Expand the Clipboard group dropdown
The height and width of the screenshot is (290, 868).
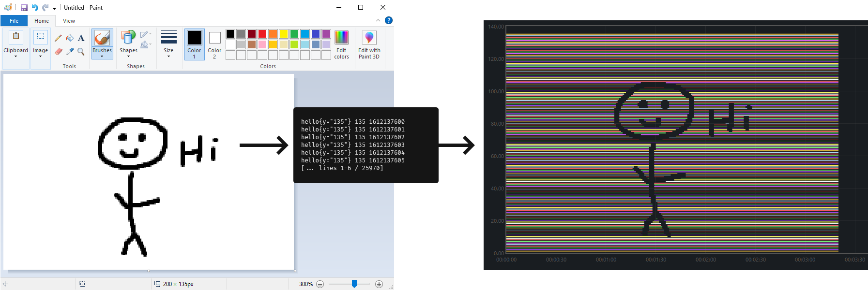point(16,57)
